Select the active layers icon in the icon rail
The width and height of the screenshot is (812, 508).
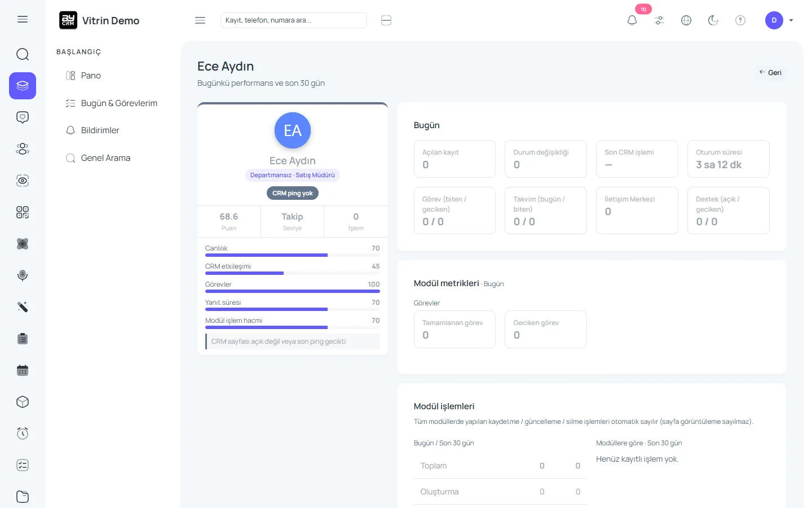tap(23, 86)
